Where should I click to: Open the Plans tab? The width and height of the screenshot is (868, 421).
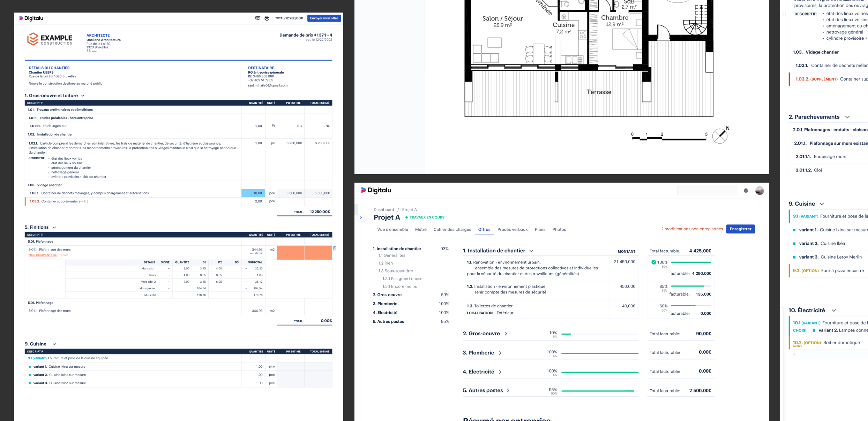click(540, 229)
